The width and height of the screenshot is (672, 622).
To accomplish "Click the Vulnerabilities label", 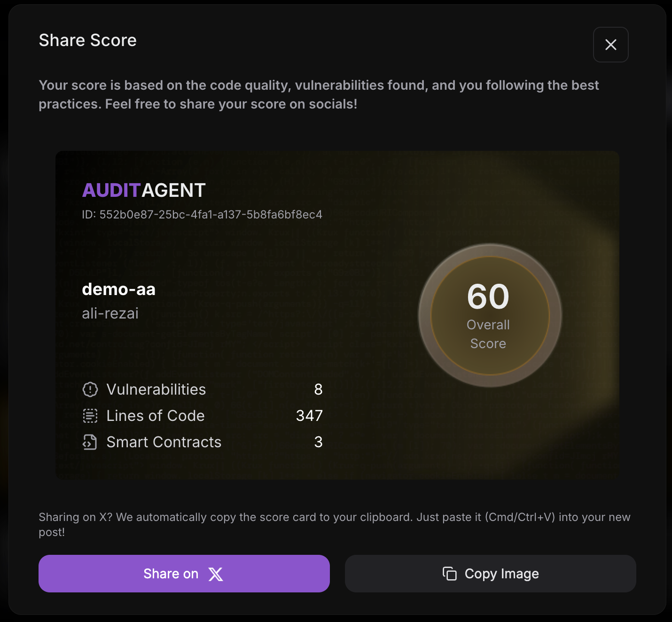I will pos(156,389).
